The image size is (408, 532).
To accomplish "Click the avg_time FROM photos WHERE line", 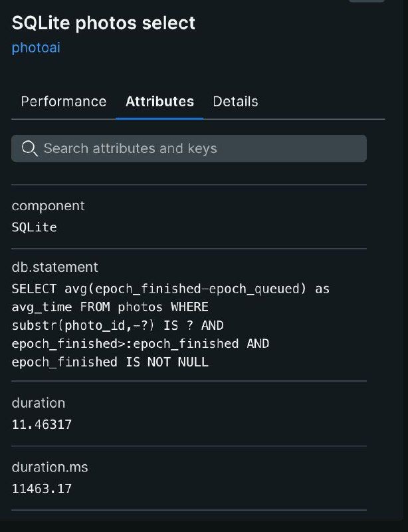I will point(110,307).
